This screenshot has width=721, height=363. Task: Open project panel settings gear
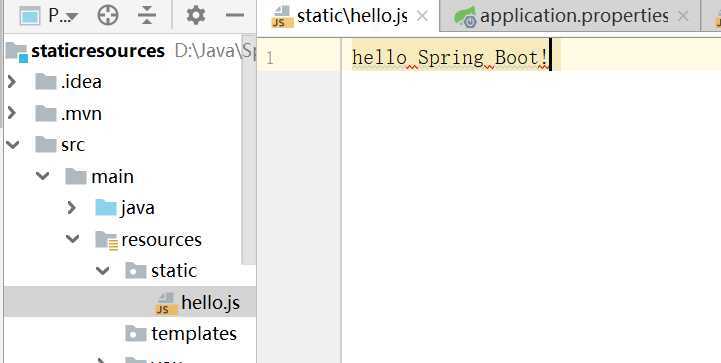coord(196,16)
